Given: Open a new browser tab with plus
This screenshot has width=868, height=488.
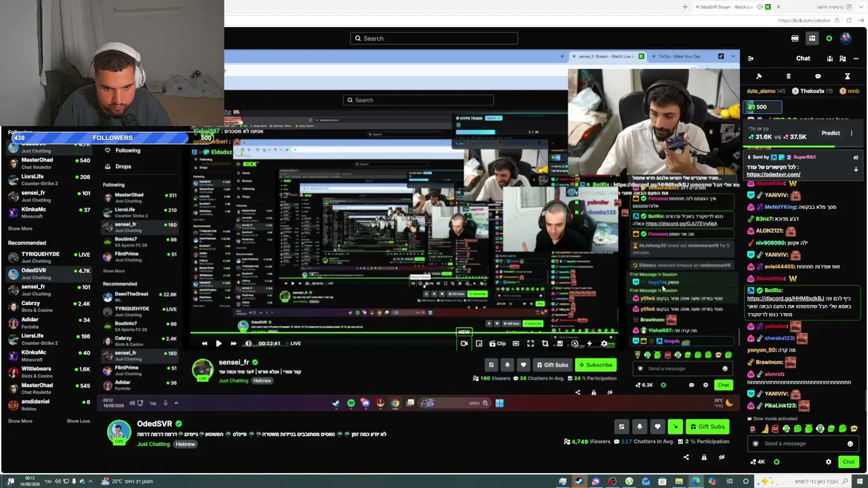Looking at the screenshot, I should [685, 7].
